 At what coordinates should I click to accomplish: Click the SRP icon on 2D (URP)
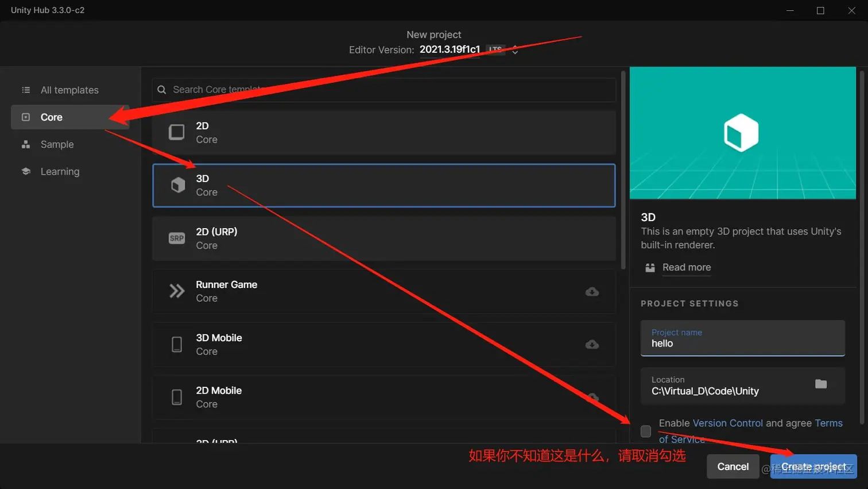coord(176,238)
